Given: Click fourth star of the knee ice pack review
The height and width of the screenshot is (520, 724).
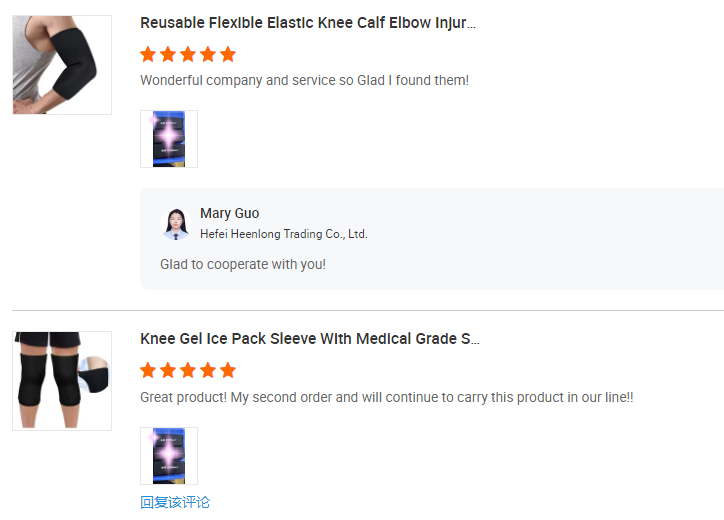Looking at the screenshot, I should (x=208, y=371).
